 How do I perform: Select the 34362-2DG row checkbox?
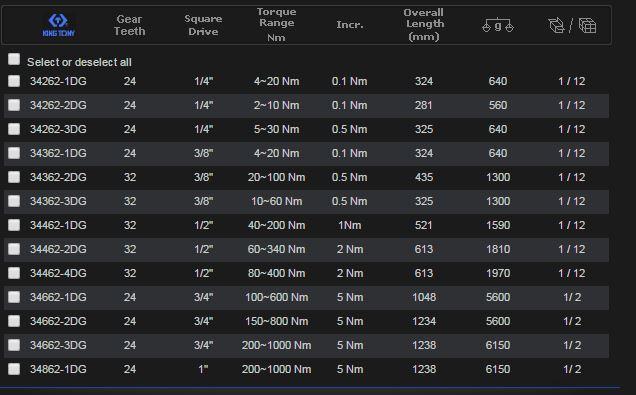[x=14, y=177]
